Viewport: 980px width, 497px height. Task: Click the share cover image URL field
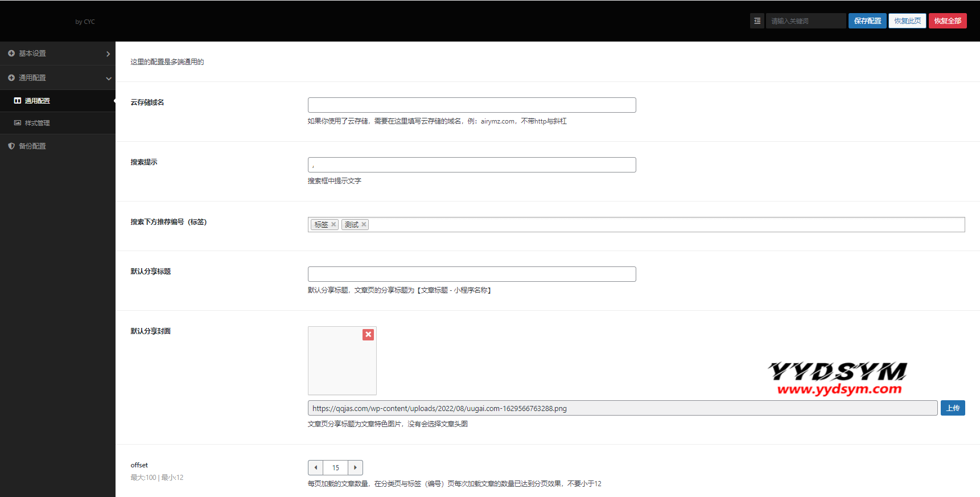(x=622, y=408)
